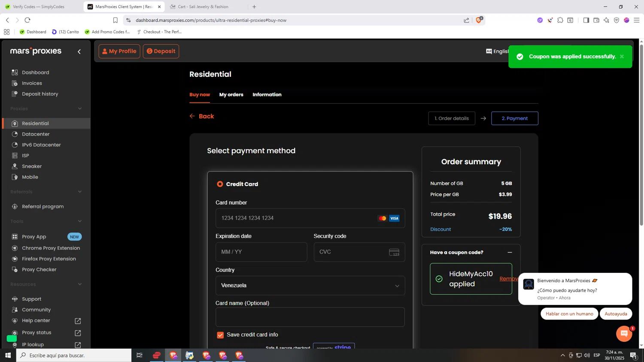Open Firefox Proxy Extension
Viewport: 644px width, 362px height.
[49, 259]
